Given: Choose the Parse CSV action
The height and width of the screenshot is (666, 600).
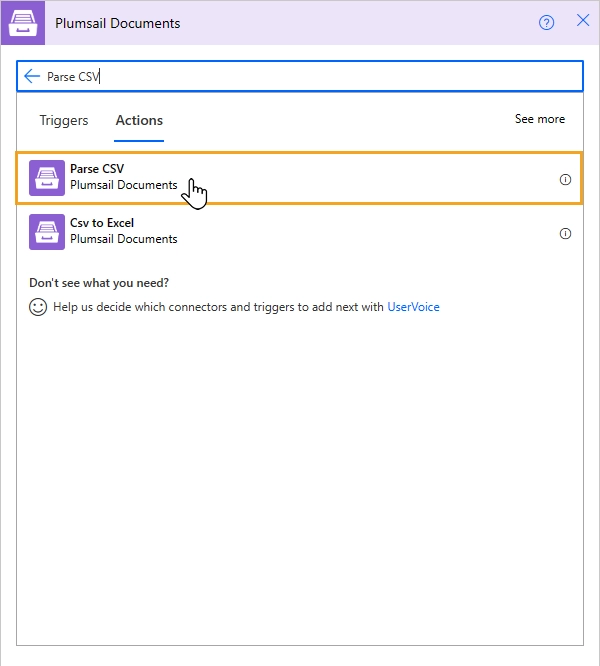Looking at the screenshot, I should [x=300, y=178].
